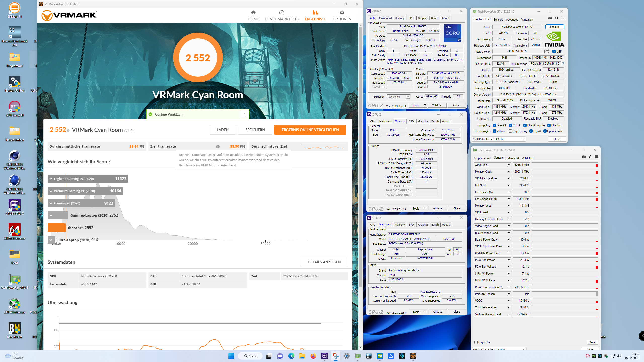Enable Log to file in GPU-Z Sensors
Screen dimensions: 644x362
coord(476,342)
